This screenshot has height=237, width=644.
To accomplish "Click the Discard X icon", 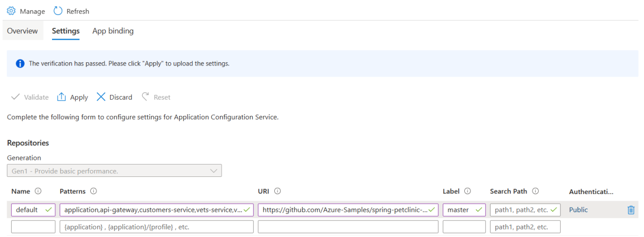I will (x=101, y=97).
